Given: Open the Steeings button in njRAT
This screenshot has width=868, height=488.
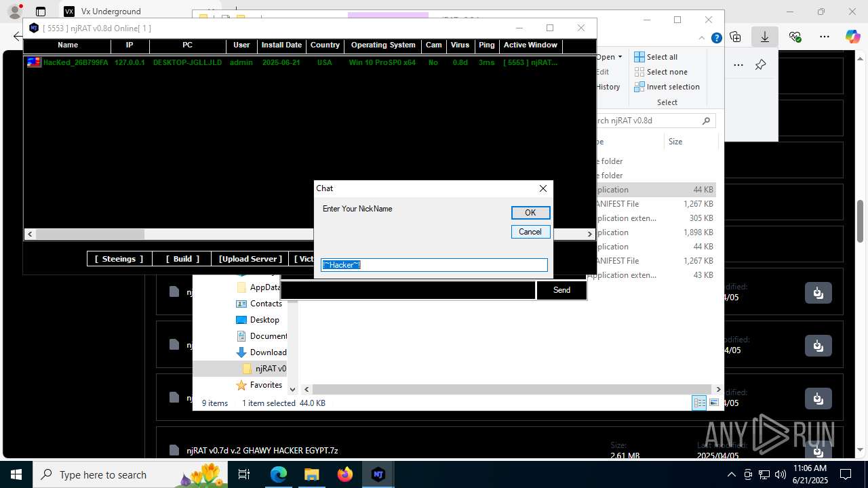Looking at the screenshot, I should [x=119, y=259].
